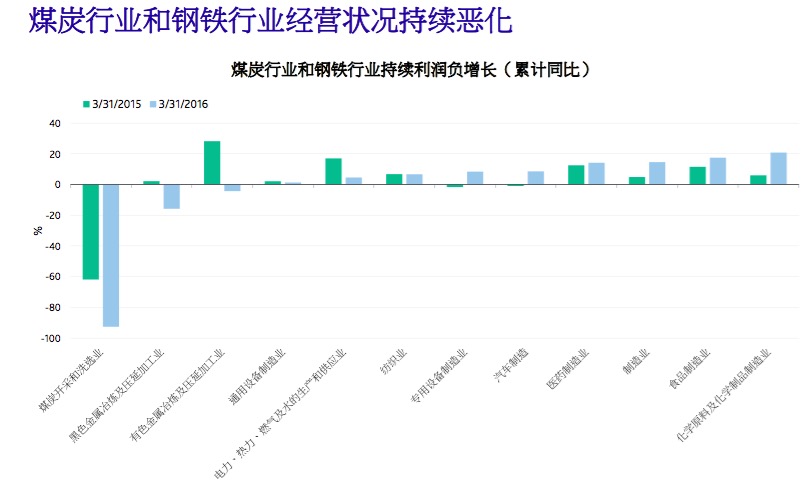Click the green 3/31/2015 legend swatch
The height and width of the screenshot is (480, 809).
[86, 103]
